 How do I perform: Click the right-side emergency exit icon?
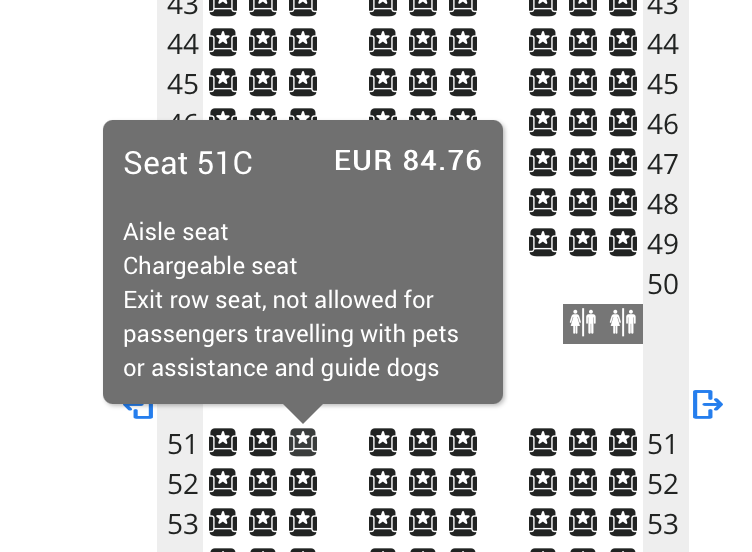(707, 404)
